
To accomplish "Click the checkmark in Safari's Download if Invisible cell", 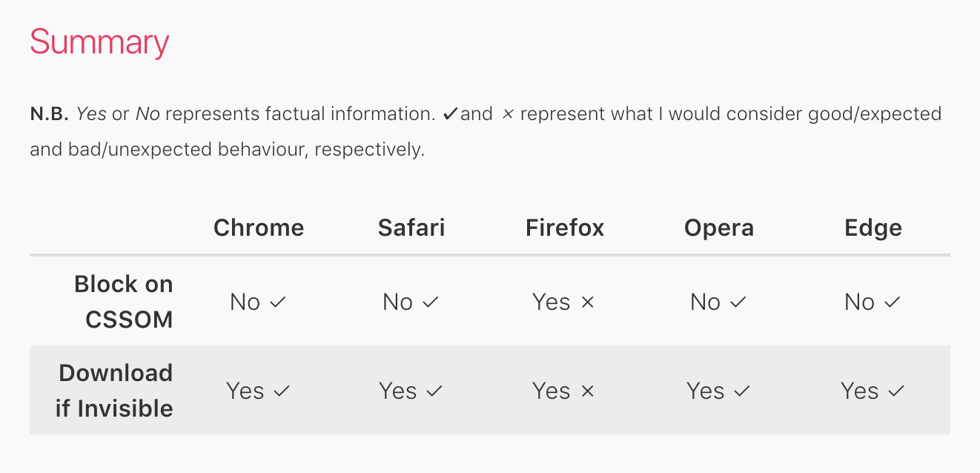I will coord(434,391).
